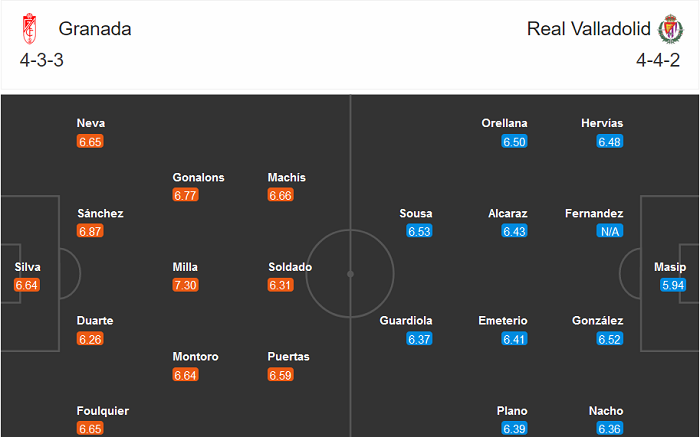The height and width of the screenshot is (437, 700).
Task: Click Fernandez N/A rating badge
Action: (x=610, y=231)
